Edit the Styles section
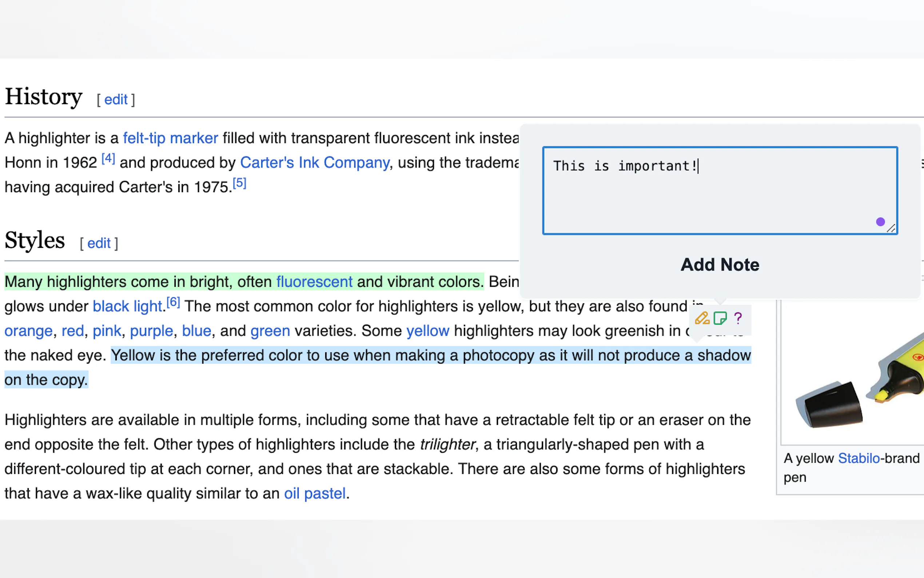Screen dimensions: 924x578 click(99, 244)
